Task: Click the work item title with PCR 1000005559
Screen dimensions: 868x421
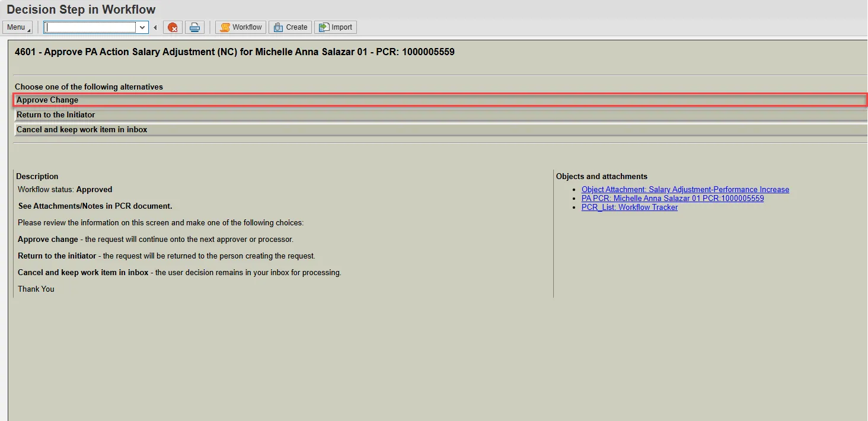Action: point(234,52)
